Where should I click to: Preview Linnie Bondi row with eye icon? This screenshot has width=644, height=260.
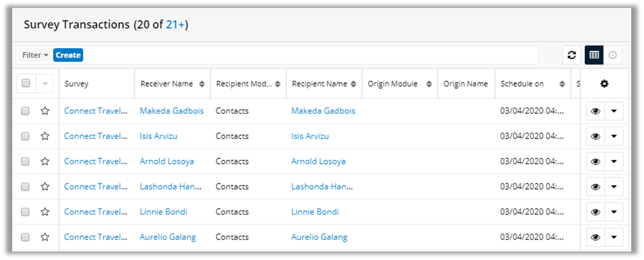595,212
